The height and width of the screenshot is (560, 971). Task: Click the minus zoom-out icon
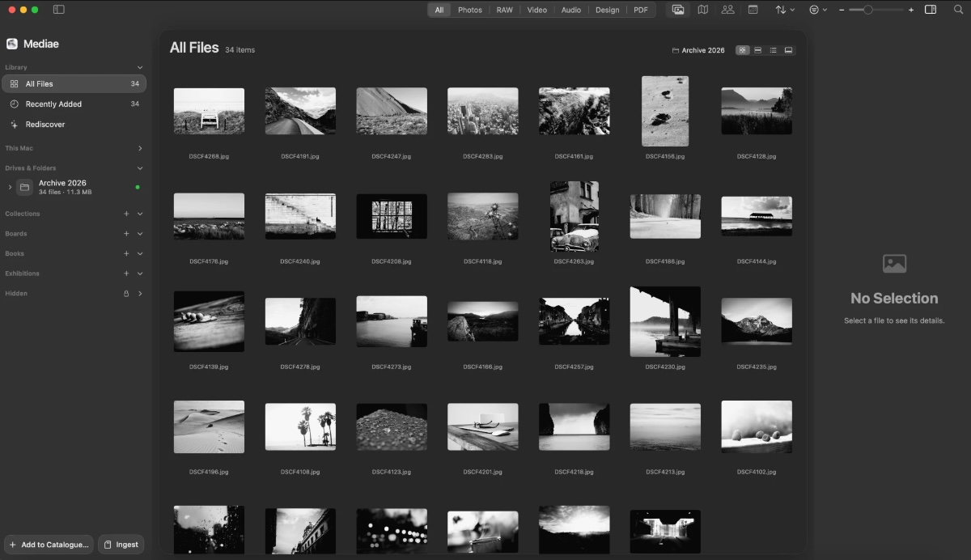pos(842,10)
